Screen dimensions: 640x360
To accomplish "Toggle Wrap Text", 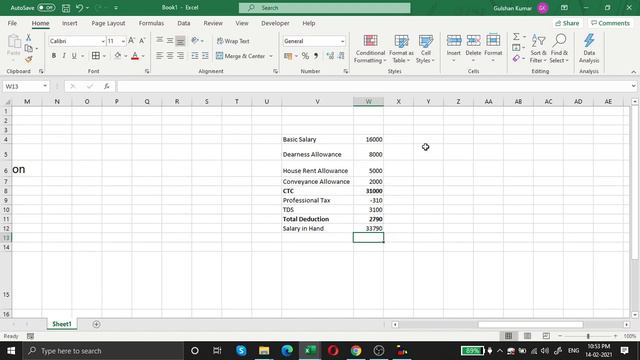I will (233, 41).
